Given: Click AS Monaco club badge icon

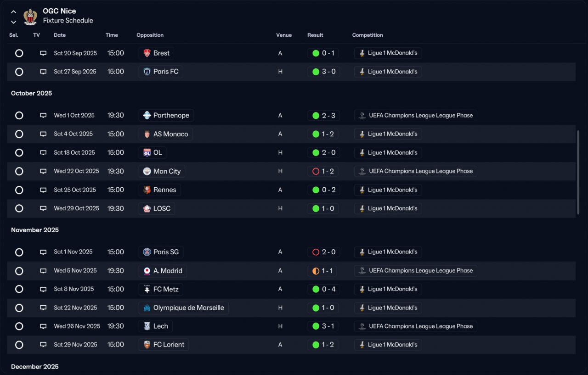Looking at the screenshot, I should point(147,134).
